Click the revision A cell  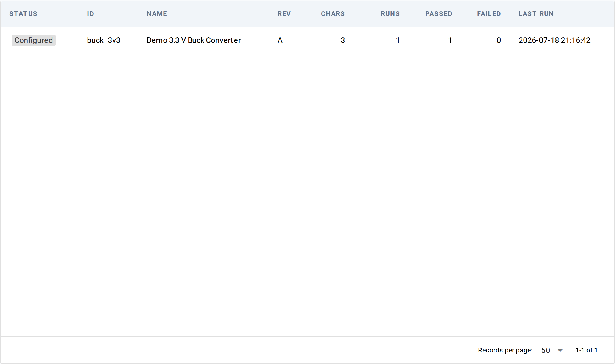(280, 40)
